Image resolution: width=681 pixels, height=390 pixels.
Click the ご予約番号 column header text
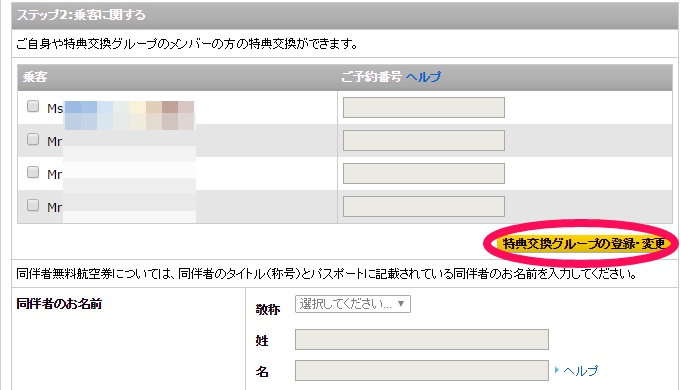click(372, 77)
